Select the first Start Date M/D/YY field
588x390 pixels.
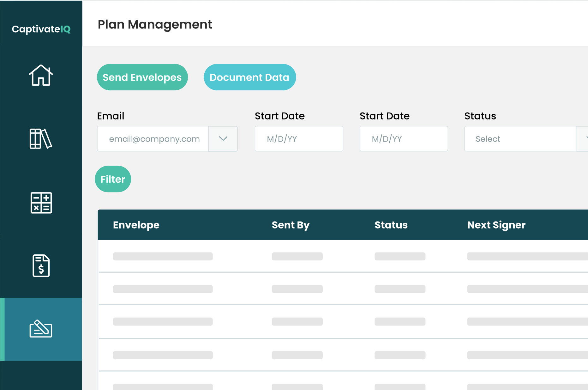[299, 139]
